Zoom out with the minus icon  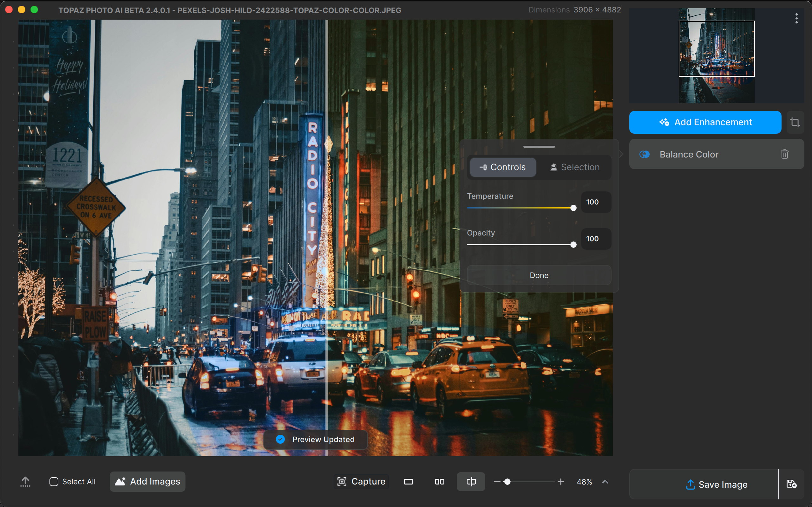497,482
